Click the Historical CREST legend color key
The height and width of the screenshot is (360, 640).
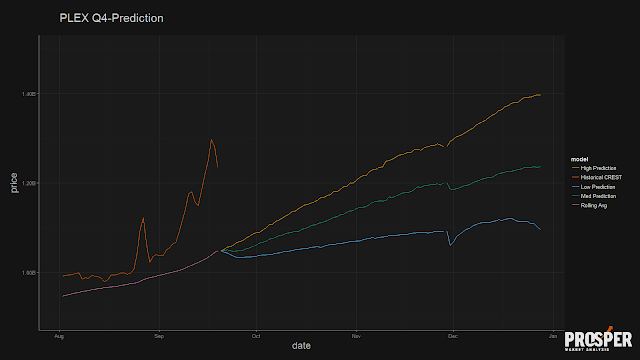click(x=575, y=178)
